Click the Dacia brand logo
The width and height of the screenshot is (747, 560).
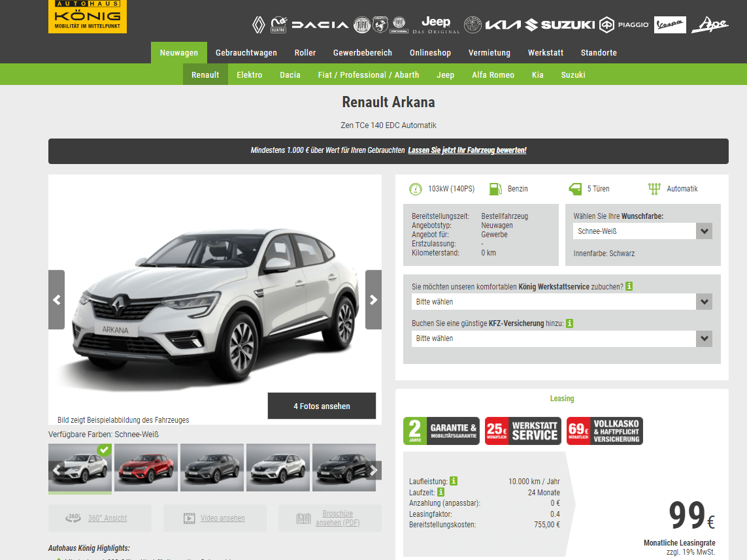click(320, 25)
